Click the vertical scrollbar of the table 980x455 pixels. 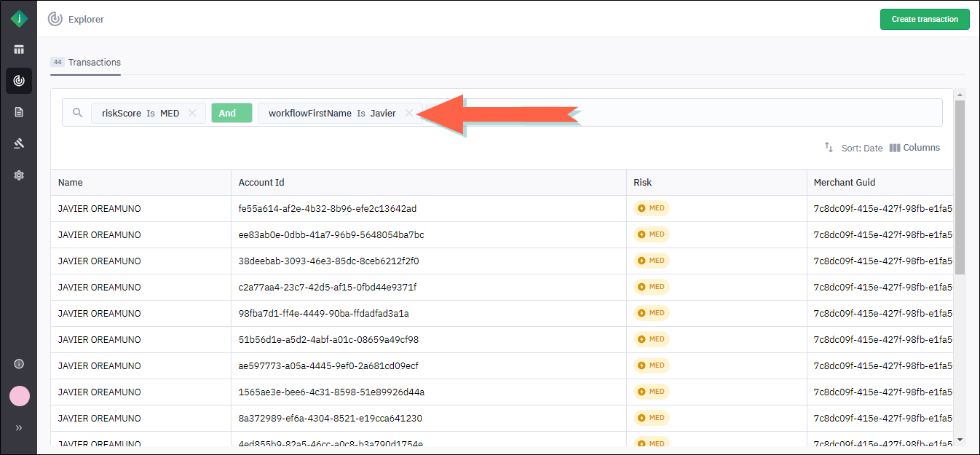click(959, 189)
